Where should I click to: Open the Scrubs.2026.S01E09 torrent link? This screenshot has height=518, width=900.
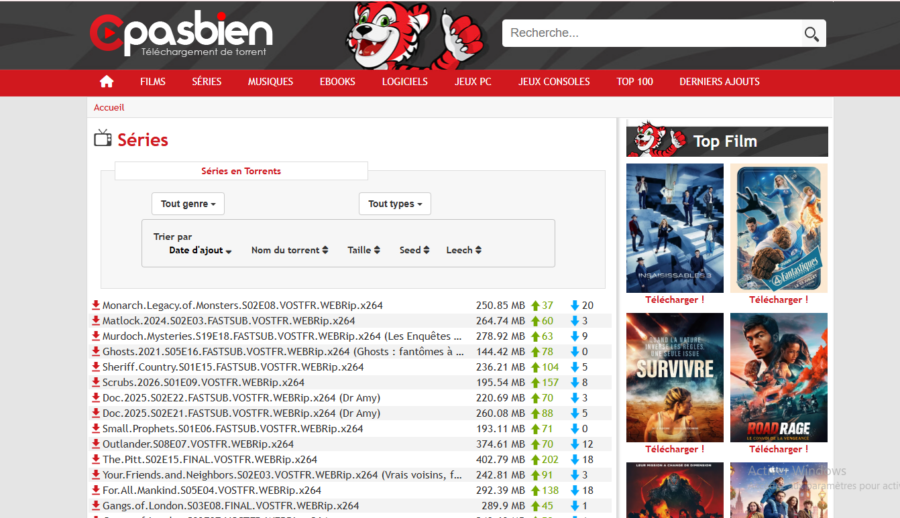[203, 382]
